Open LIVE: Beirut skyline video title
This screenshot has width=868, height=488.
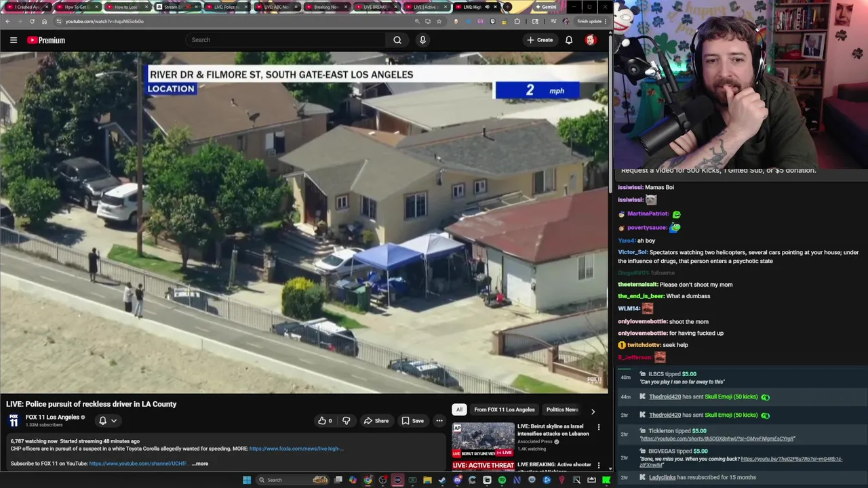[553, 430]
